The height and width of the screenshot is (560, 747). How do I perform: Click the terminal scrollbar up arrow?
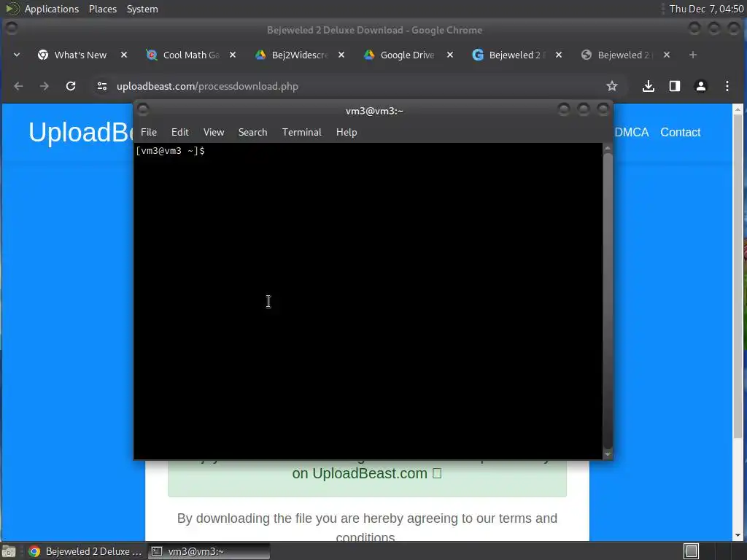pos(608,149)
